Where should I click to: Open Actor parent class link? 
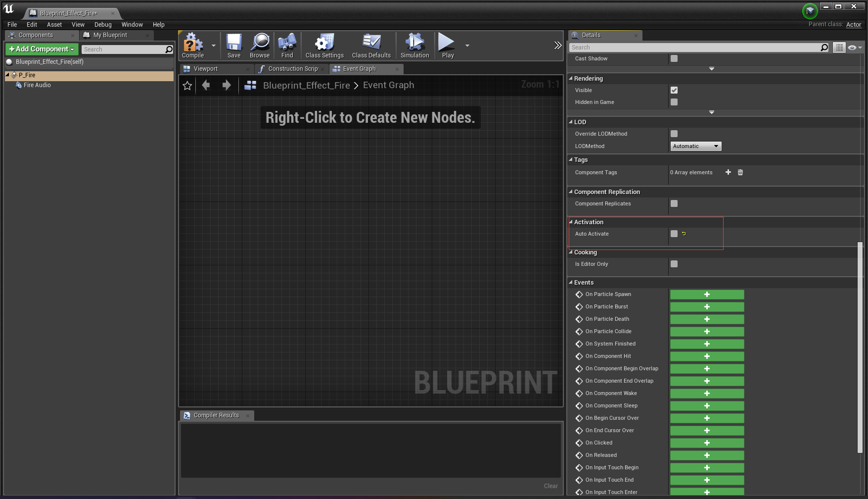[854, 24]
